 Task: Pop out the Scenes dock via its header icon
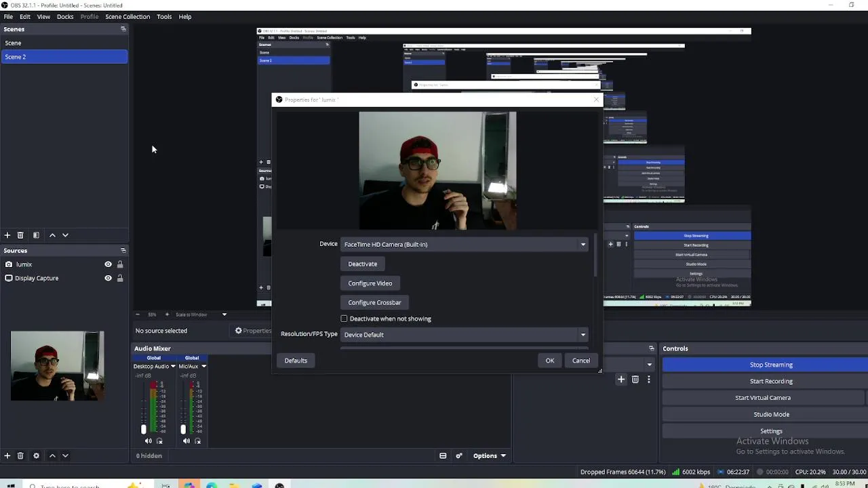[123, 29]
